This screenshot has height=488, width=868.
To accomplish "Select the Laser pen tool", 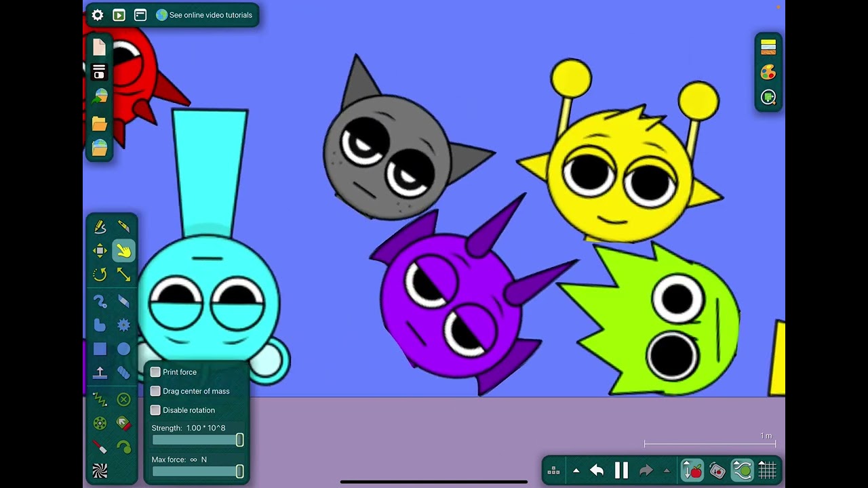I will 100,447.
